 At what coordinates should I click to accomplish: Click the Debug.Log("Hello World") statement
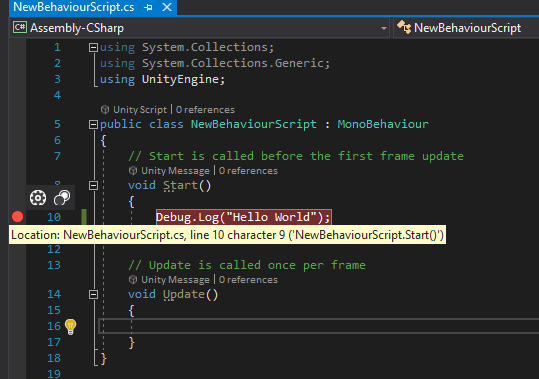click(243, 217)
